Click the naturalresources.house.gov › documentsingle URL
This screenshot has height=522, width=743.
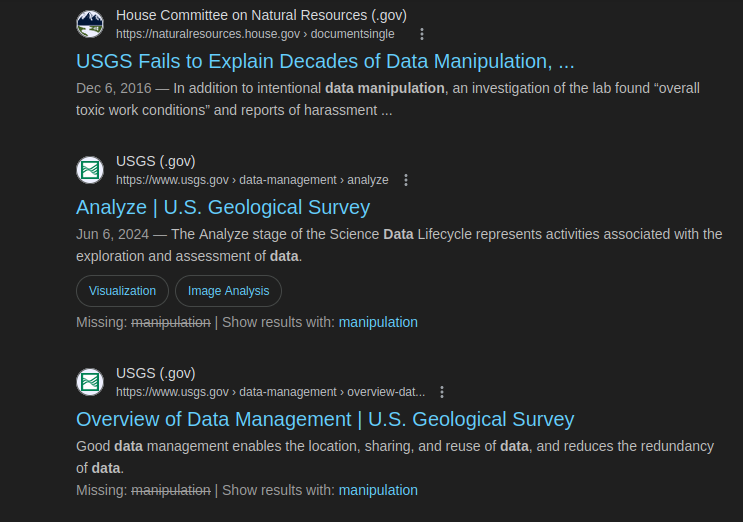point(255,34)
